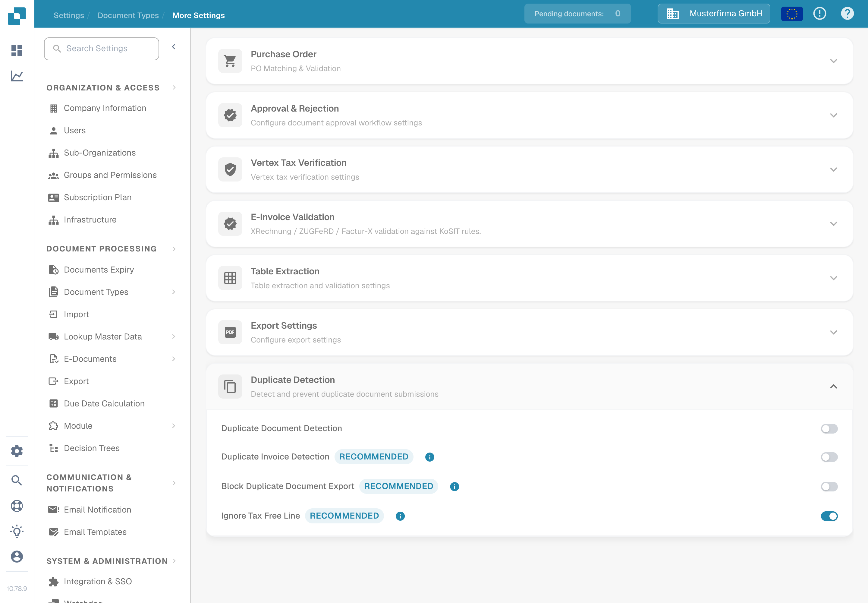Expand the Vertex Tax Verification chevron
This screenshot has height=603, width=868.
point(833,169)
